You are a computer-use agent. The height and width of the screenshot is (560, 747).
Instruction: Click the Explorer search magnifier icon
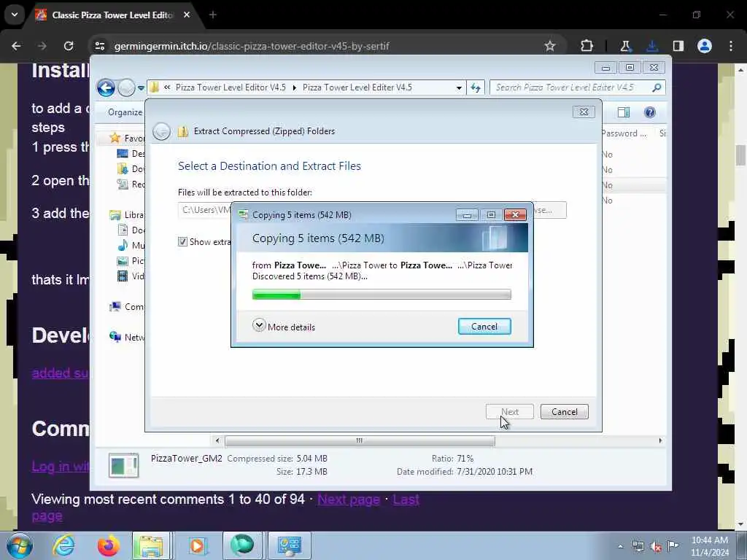(657, 87)
